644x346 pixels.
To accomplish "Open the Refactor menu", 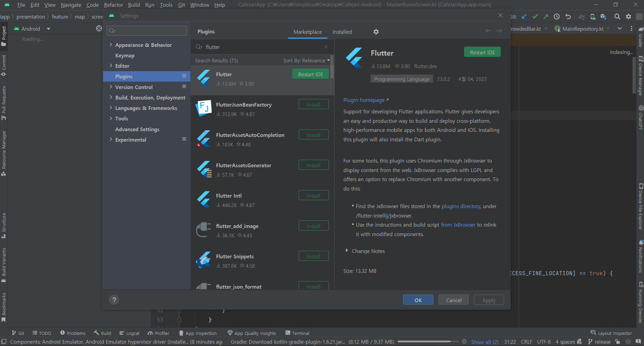I will 114,5.
